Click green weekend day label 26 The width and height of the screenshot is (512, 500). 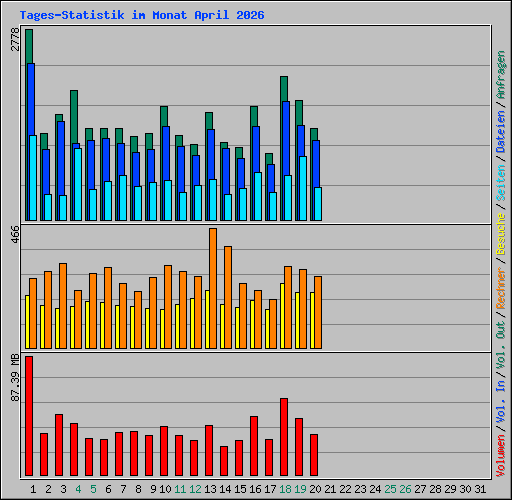[405, 489]
